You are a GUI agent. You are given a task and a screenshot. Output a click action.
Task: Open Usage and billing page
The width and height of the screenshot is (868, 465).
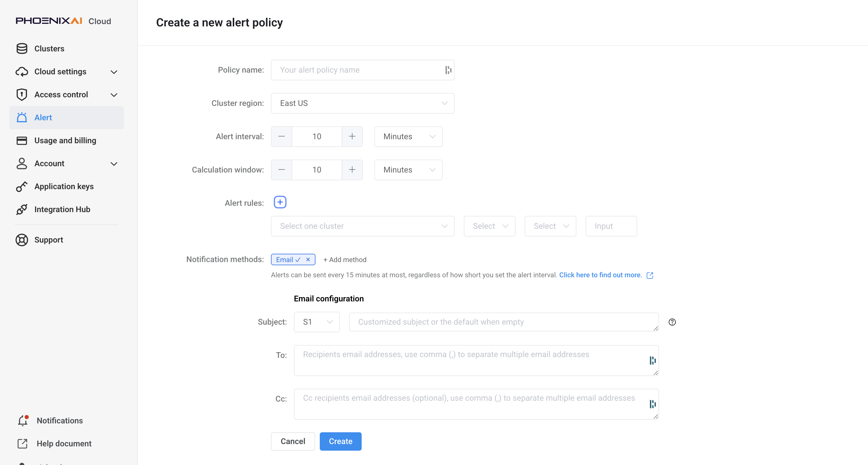(x=67, y=140)
